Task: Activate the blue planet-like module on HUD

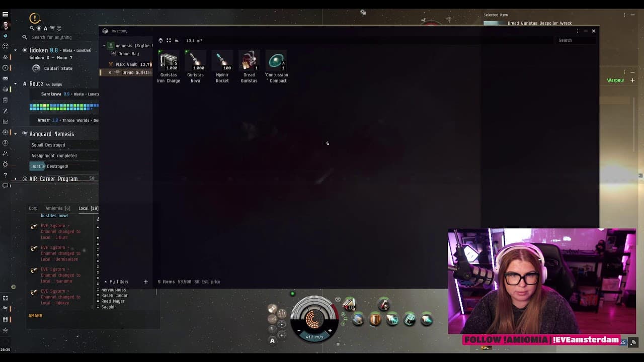Action: pos(358,319)
